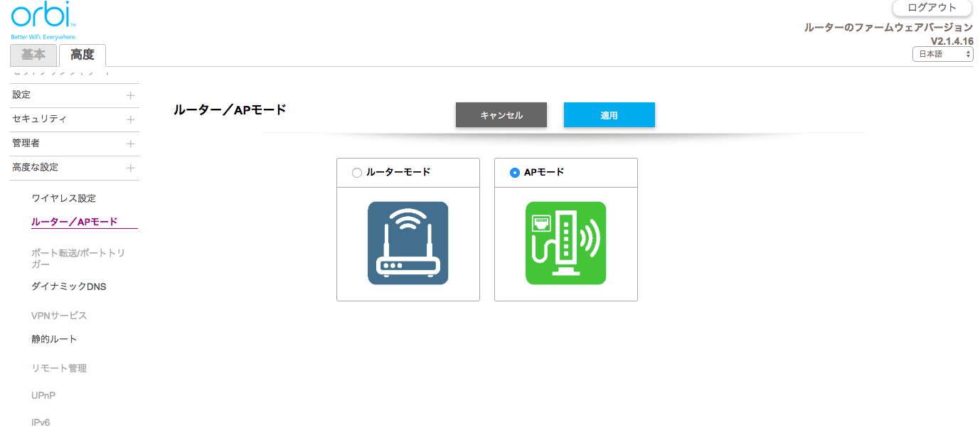Expand the セキュリティ section plus icon

130,119
